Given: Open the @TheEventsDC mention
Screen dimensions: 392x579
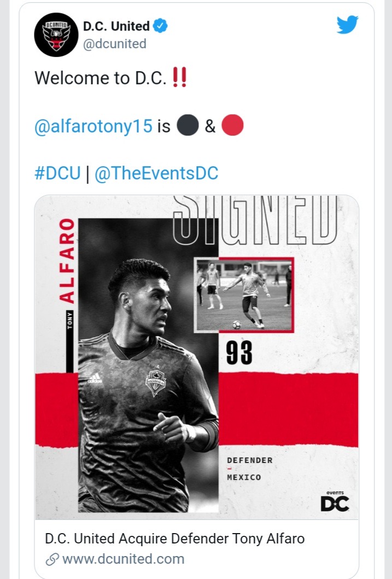Looking at the screenshot, I should click(156, 173).
